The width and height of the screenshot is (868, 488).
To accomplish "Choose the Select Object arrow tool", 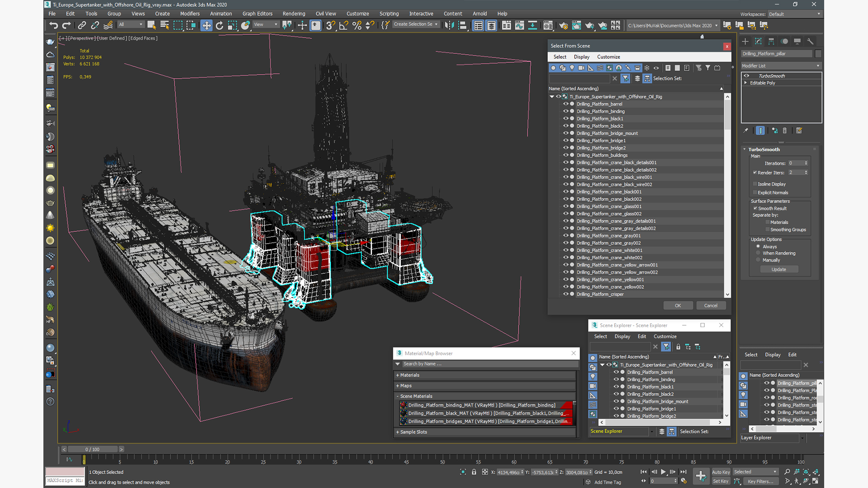I will (x=151, y=25).
